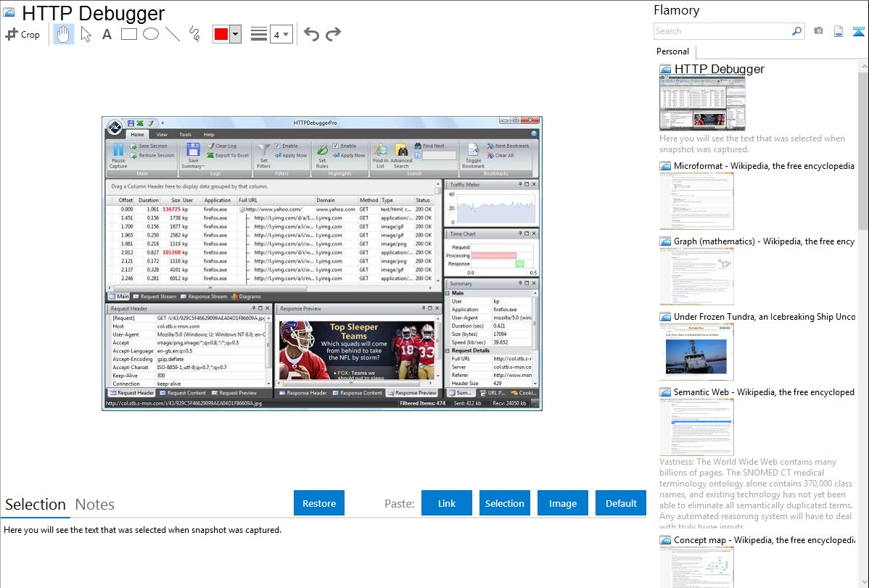Open the View ribbon tab in the snapshot
The height and width of the screenshot is (588, 869).
click(x=162, y=135)
